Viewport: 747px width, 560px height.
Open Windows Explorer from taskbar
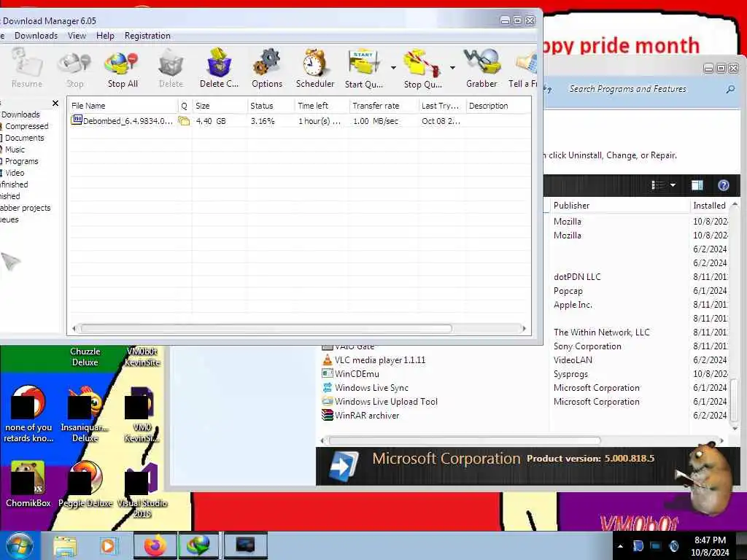[x=65, y=545]
